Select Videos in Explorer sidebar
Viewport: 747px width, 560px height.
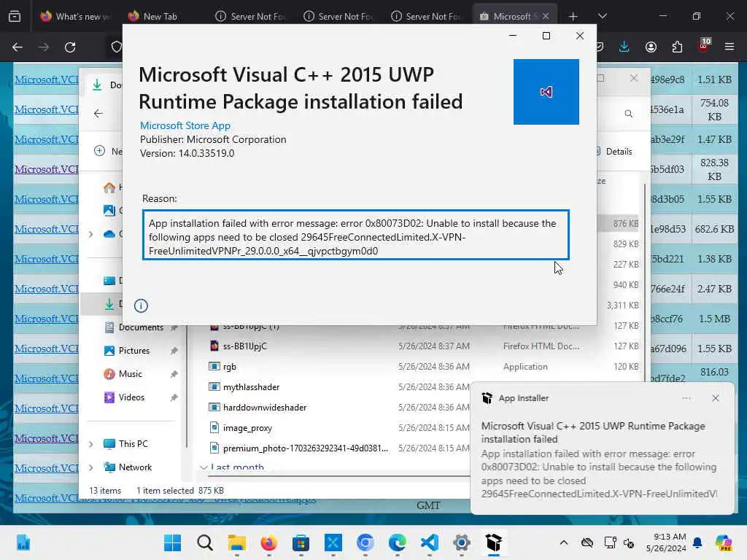(131, 397)
